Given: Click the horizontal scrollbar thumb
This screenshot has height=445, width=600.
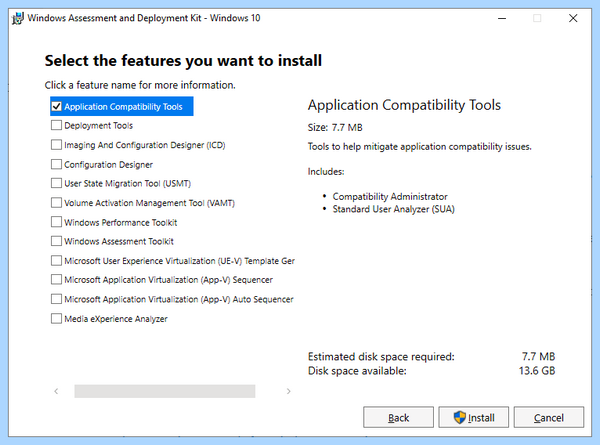Looking at the screenshot, I should coord(165,391).
